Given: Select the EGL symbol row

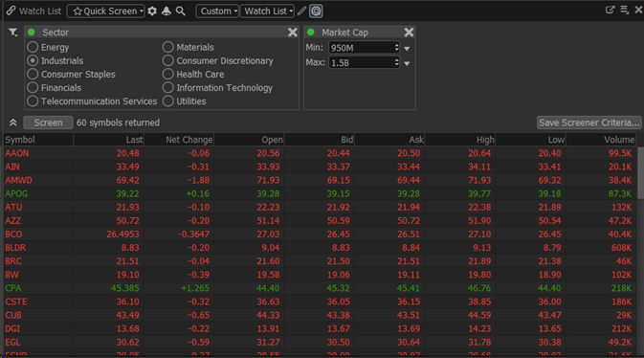Looking at the screenshot, I should coord(321,343).
